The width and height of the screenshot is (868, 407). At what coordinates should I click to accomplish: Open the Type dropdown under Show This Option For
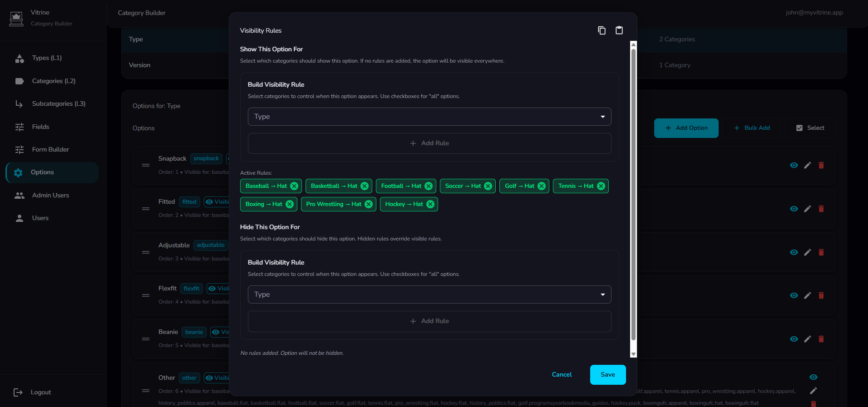point(429,117)
